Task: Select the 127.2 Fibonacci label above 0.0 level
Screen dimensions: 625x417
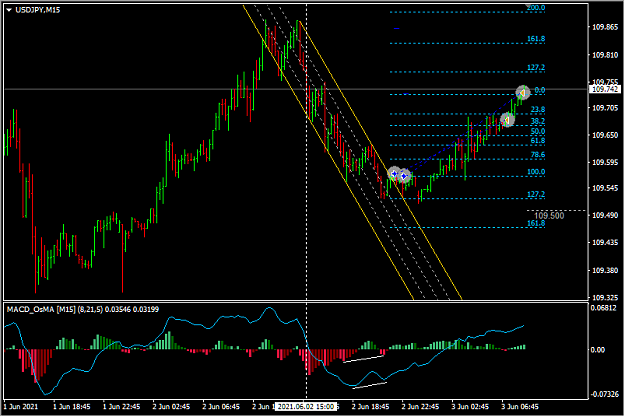Action: pos(536,67)
